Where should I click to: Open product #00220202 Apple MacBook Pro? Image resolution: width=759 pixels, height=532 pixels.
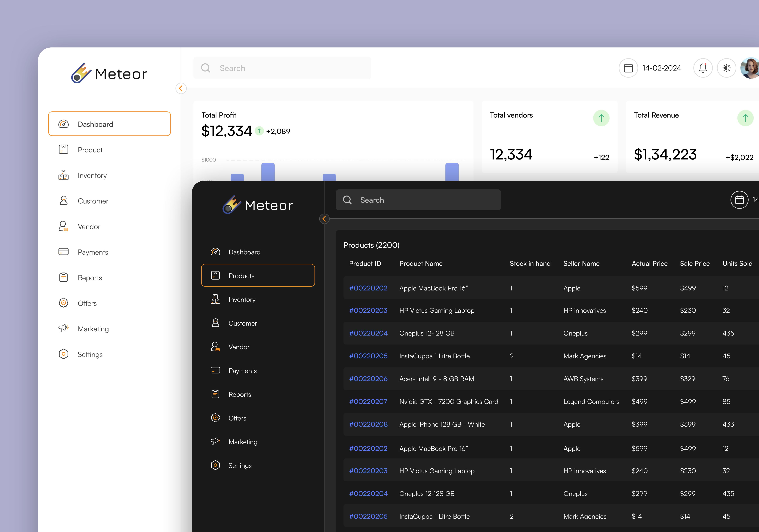[368, 288]
